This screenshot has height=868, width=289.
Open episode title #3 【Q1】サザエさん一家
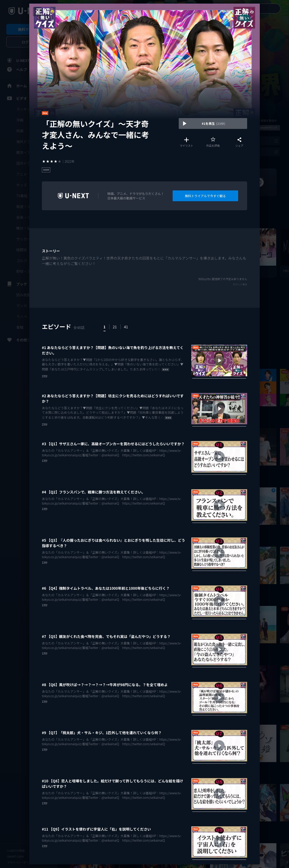click(113, 444)
